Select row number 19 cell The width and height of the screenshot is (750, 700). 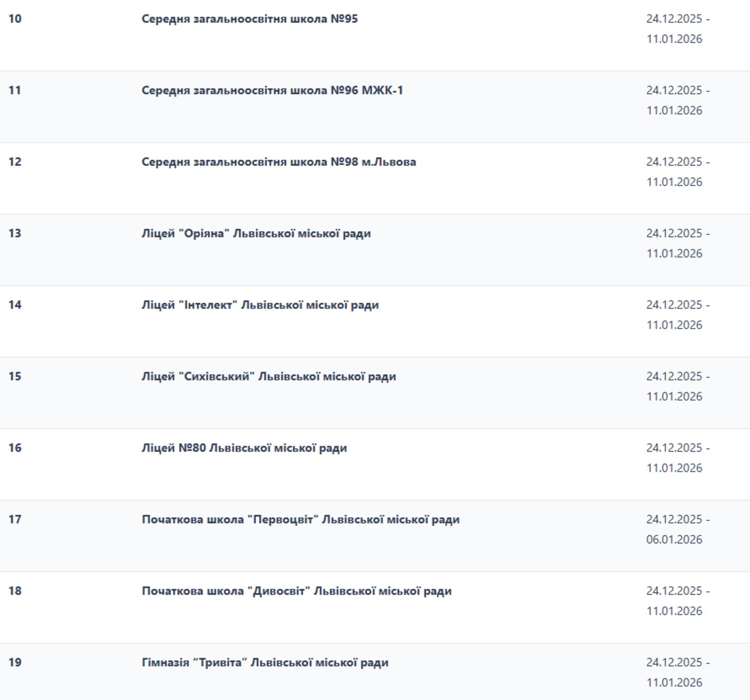point(15,662)
